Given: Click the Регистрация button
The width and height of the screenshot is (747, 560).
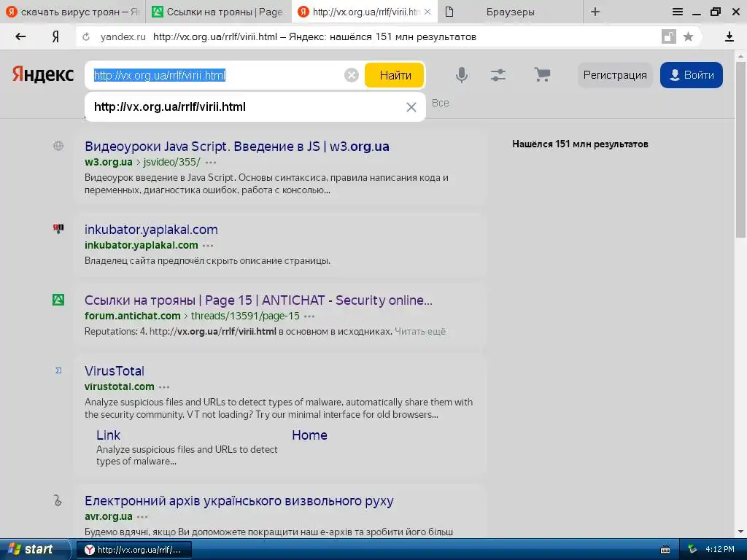Looking at the screenshot, I should (x=614, y=75).
